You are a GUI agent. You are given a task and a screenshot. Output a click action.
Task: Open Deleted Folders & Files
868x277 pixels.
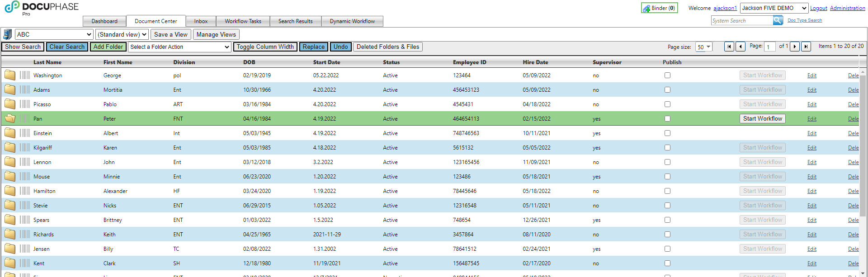point(388,47)
